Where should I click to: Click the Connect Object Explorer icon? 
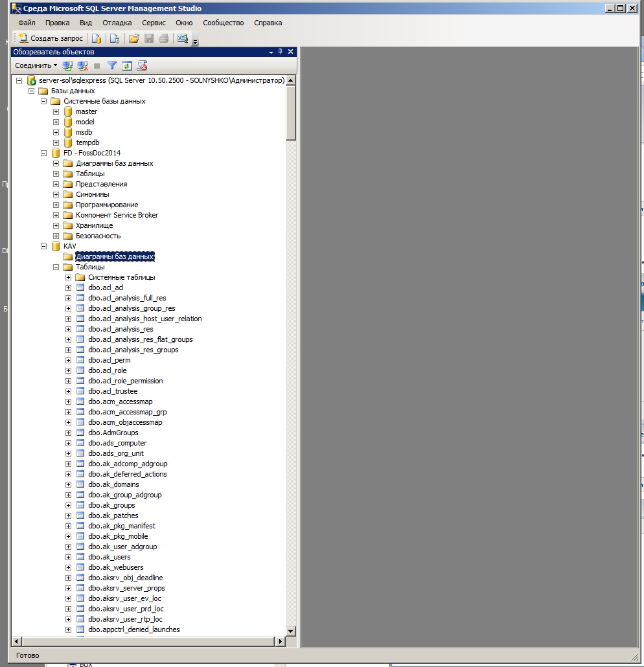click(x=67, y=65)
